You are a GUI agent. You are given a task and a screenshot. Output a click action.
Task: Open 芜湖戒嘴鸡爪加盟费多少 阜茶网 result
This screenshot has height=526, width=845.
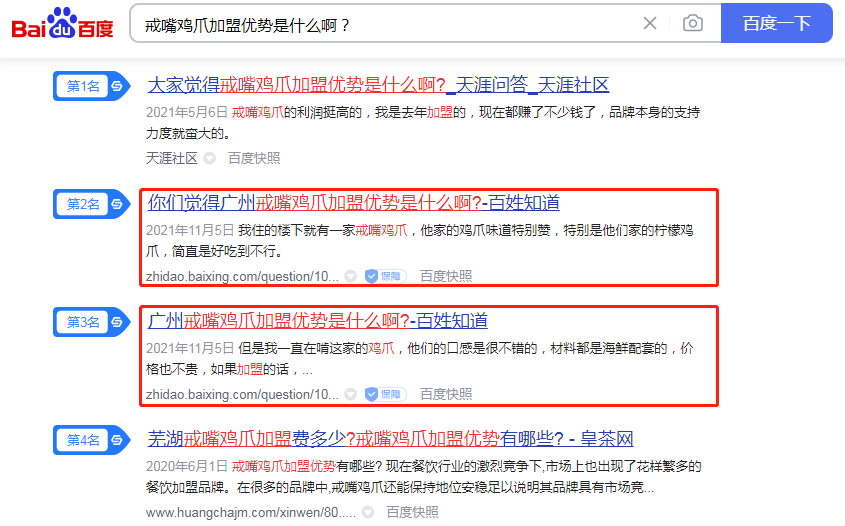[390, 439]
